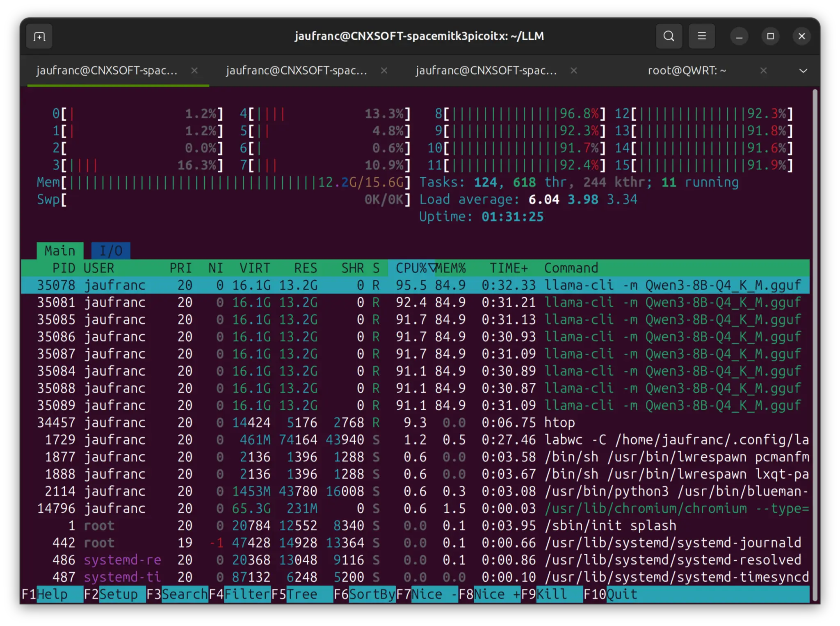Click the Swp usage meter bar
This screenshot has width=840, height=626.
(x=224, y=199)
